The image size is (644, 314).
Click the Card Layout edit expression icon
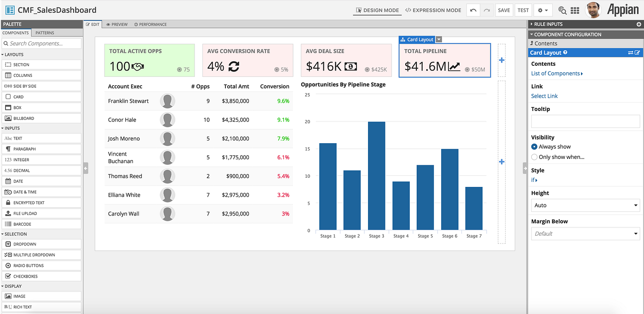coord(638,52)
